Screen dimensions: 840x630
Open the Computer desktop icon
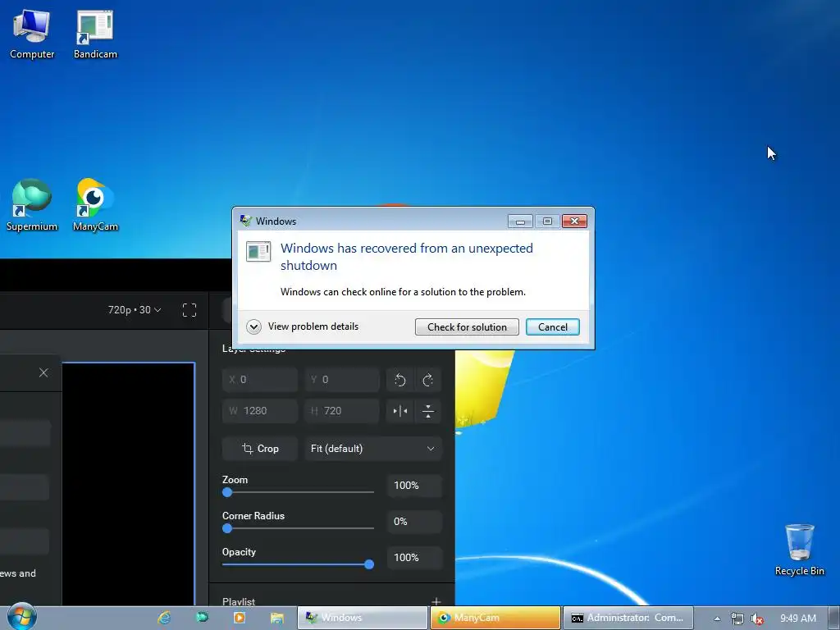(32, 34)
